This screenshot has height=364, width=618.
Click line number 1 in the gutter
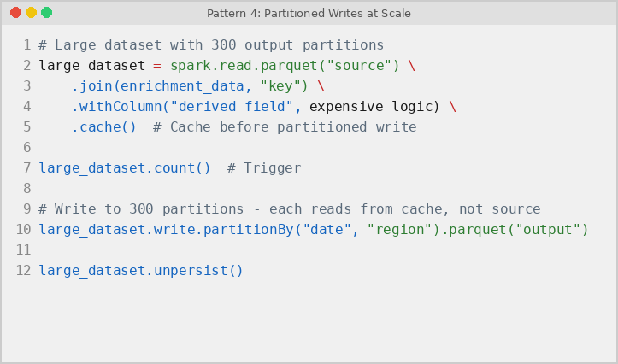click(26, 45)
